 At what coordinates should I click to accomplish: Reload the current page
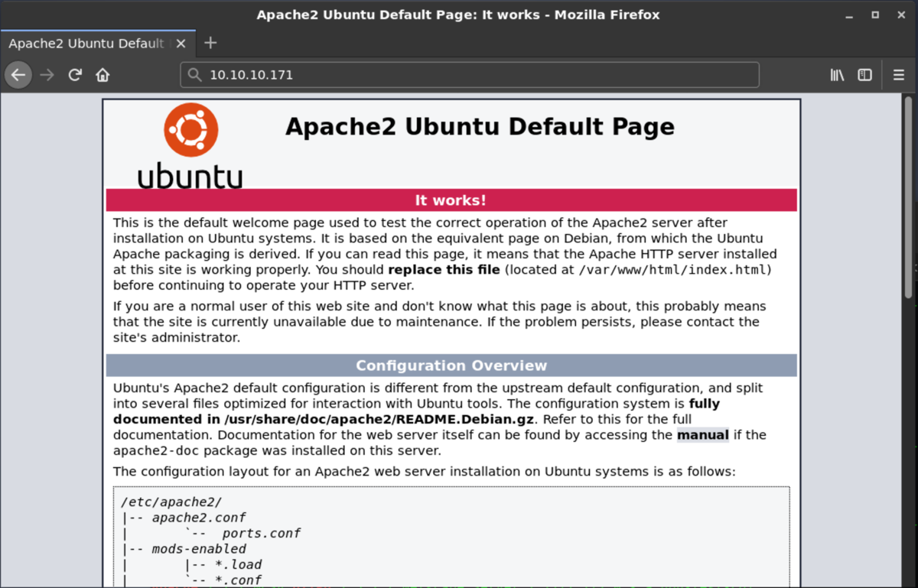pos(74,74)
